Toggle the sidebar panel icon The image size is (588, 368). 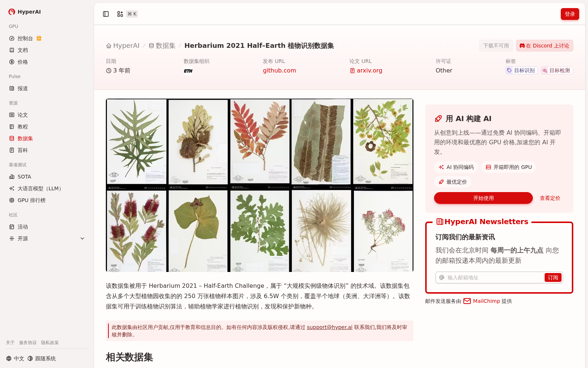[106, 14]
